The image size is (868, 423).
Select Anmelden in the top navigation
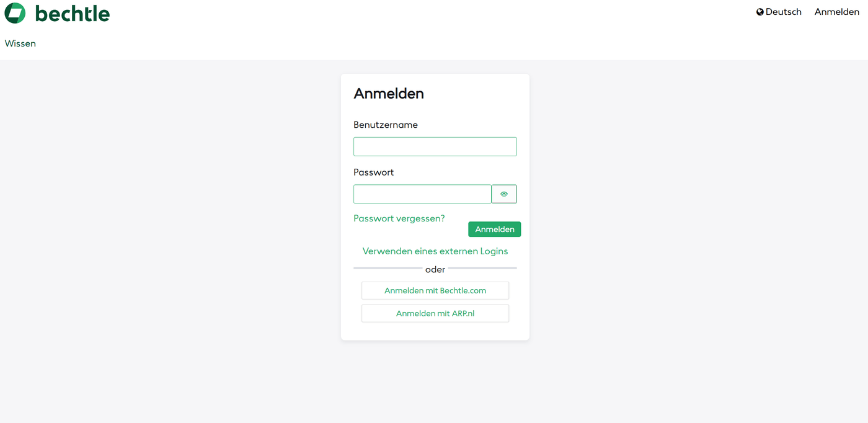[836, 11]
